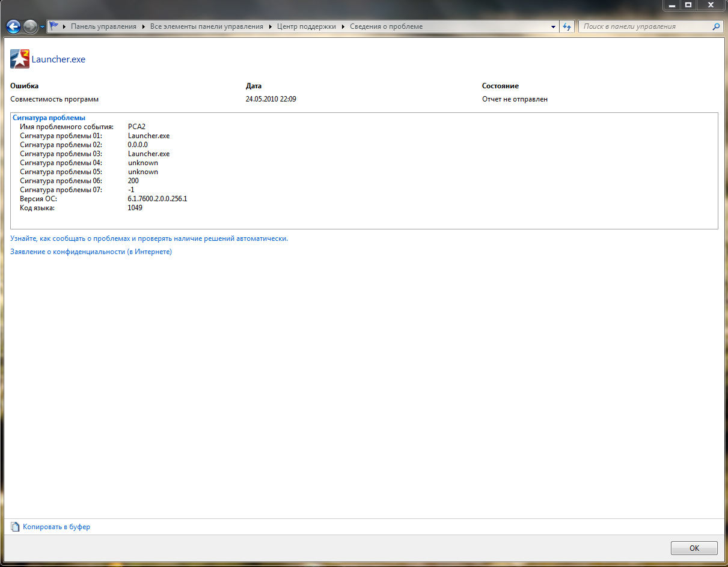Click the Состояние column heading
This screenshot has width=728, height=567.
click(x=500, y=86)
